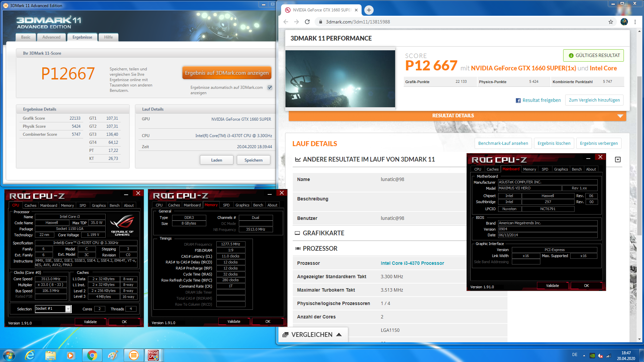The image size is (644, 362).
Task: Open Bench tab in left CPU-Z window
Action: point(115,205)
